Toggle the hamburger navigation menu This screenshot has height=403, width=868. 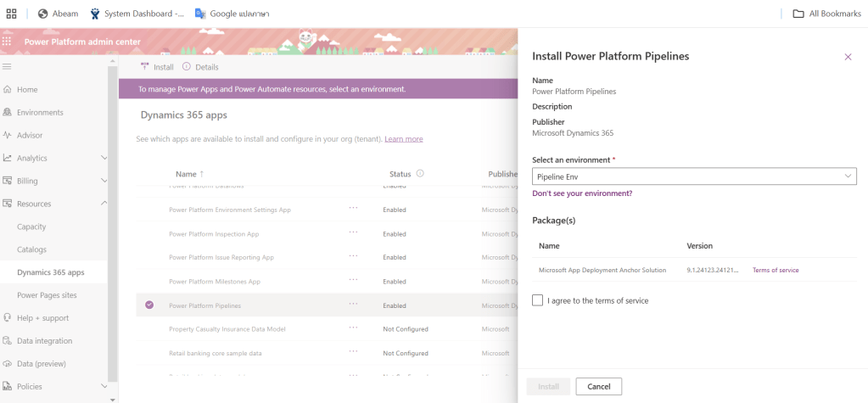pos(8,66)
